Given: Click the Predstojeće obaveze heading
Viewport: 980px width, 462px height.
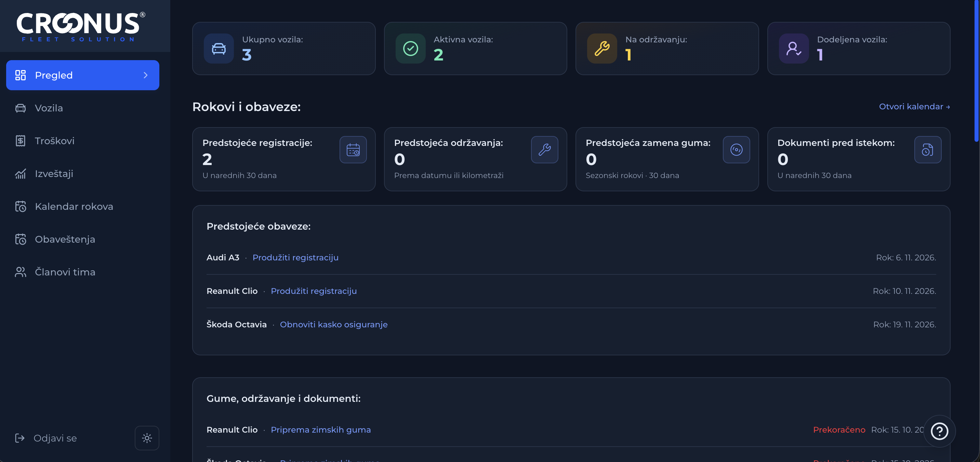Looking at the screenshot, I should (258, 226).
